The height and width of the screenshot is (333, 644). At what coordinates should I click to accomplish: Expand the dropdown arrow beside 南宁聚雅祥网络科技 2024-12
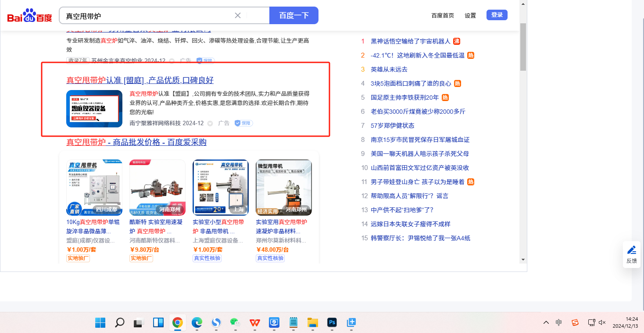click(210, 123)
